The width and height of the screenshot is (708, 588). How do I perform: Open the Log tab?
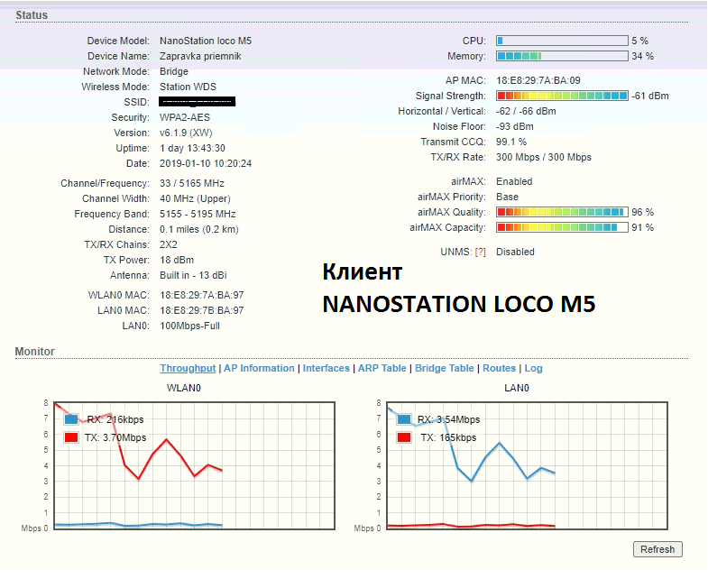(533, 368)
